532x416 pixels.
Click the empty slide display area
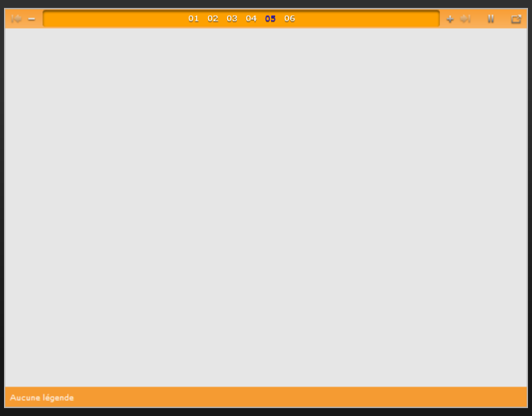[266, 208]
